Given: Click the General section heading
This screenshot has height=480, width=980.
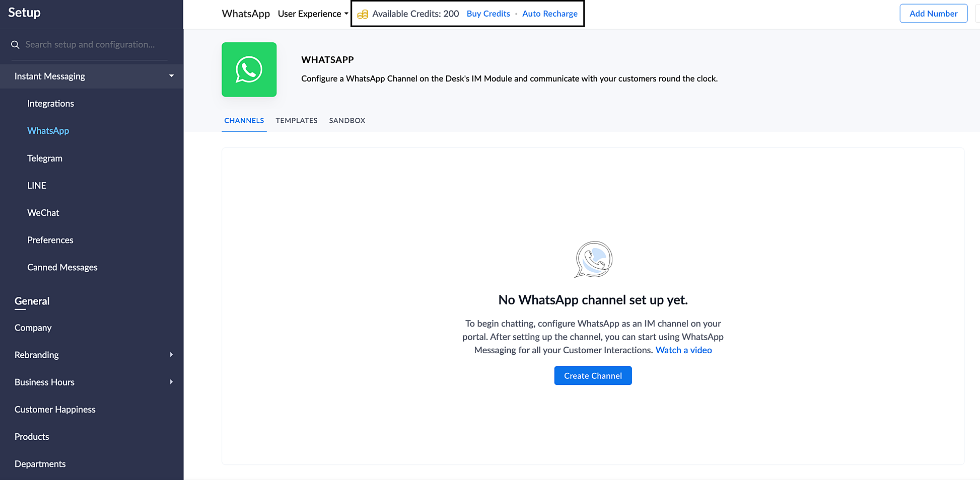Looking at the screenshot, I should 32,301.
